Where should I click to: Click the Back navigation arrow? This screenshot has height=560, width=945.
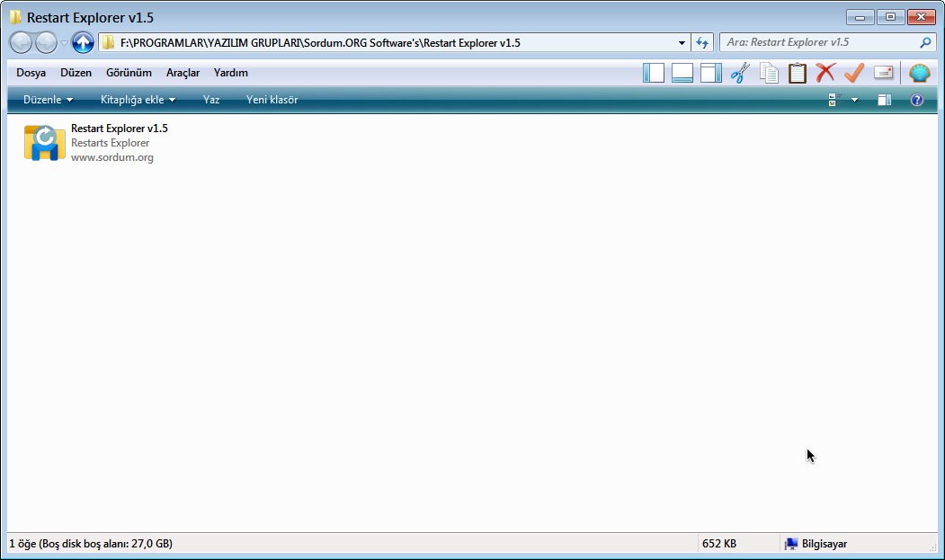pyautogui.click(x=21, y=42)
